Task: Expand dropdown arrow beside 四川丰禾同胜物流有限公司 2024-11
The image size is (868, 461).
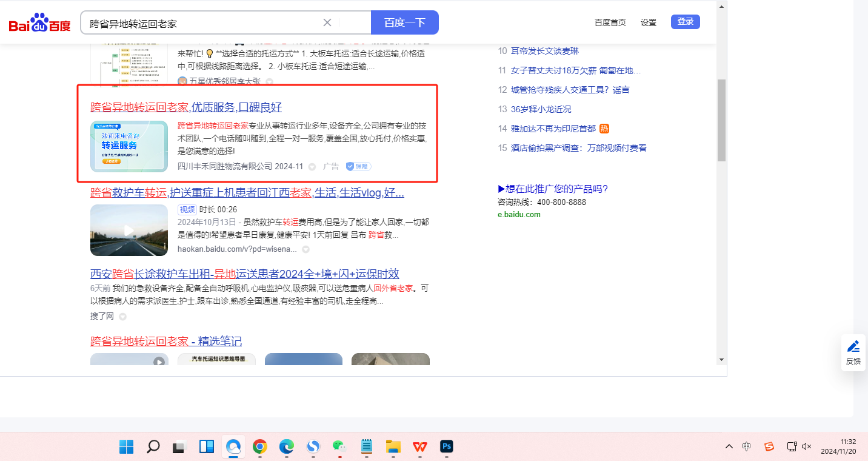Action: coord(312,167)
